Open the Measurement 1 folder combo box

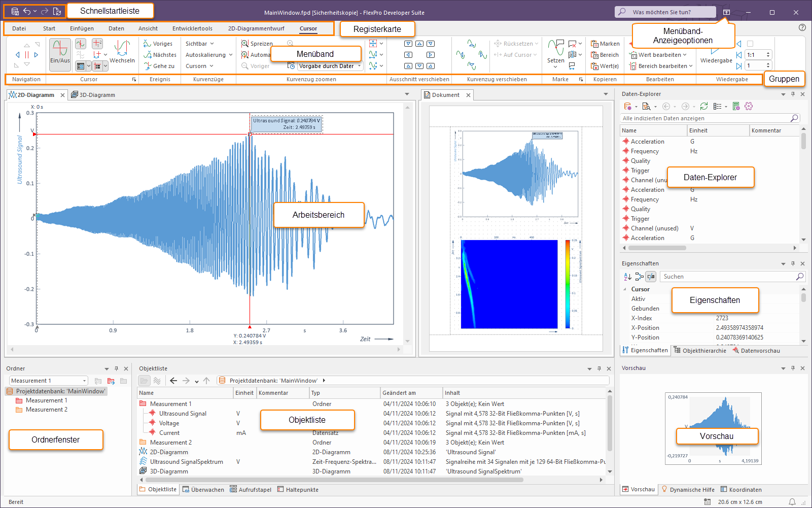pos(49,381)
